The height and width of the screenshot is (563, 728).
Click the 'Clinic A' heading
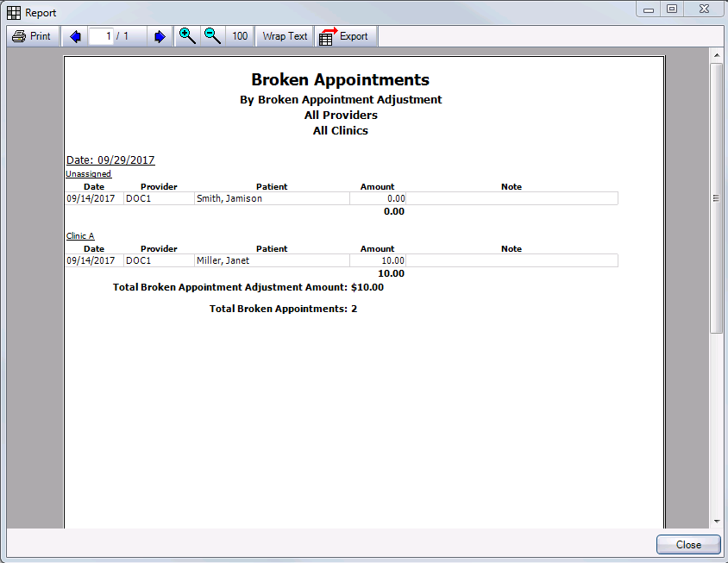click(x=80, y=235)
